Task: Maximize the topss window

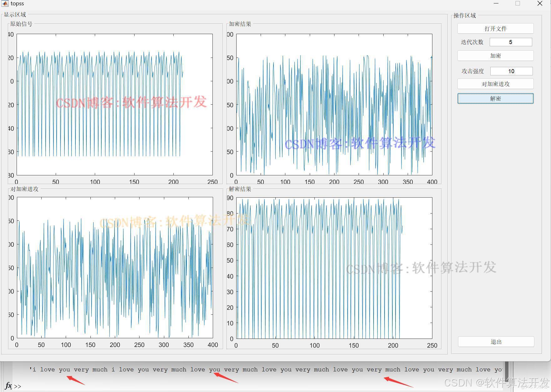Action: point(518,3)
